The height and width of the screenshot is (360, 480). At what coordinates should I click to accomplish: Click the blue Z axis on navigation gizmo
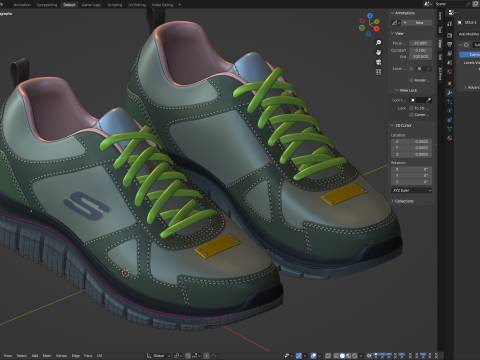click(x=370, y=15)
